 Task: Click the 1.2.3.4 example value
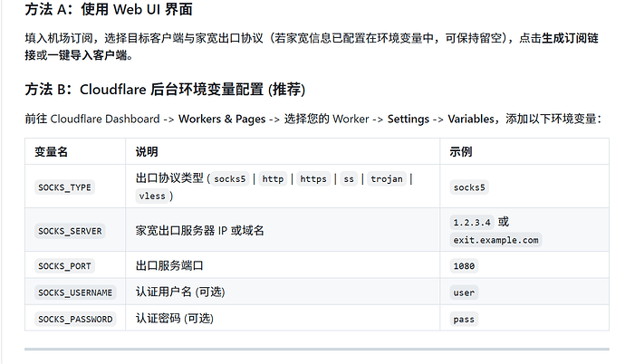(x=472, y=222)
